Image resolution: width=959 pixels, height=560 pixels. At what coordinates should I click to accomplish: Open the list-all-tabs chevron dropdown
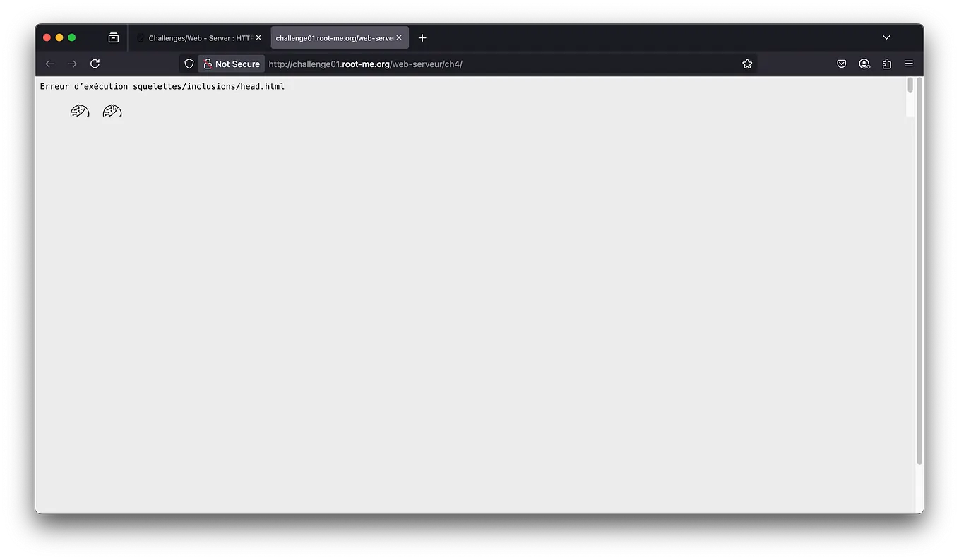[886, 37]
